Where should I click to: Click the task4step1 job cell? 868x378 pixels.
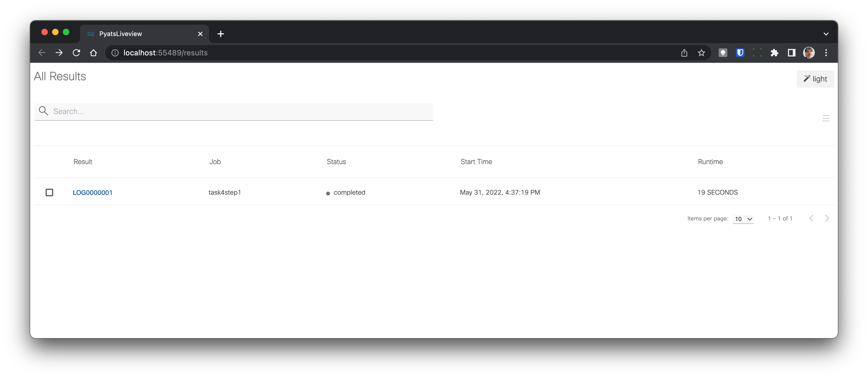point(225,192)
